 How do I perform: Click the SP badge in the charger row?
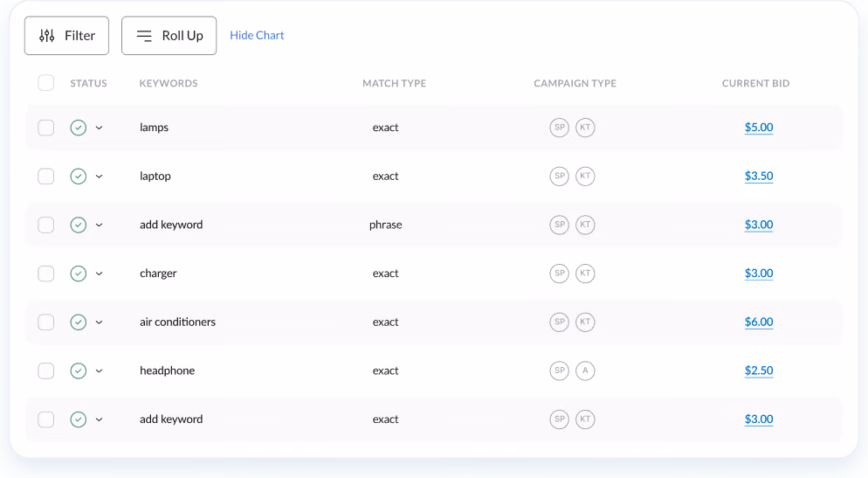(x=560, y=274)
